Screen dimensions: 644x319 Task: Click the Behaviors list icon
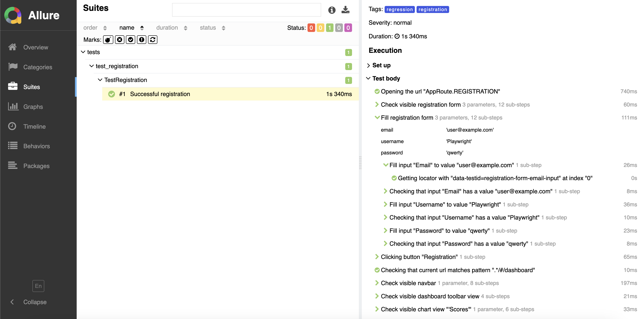13,145
